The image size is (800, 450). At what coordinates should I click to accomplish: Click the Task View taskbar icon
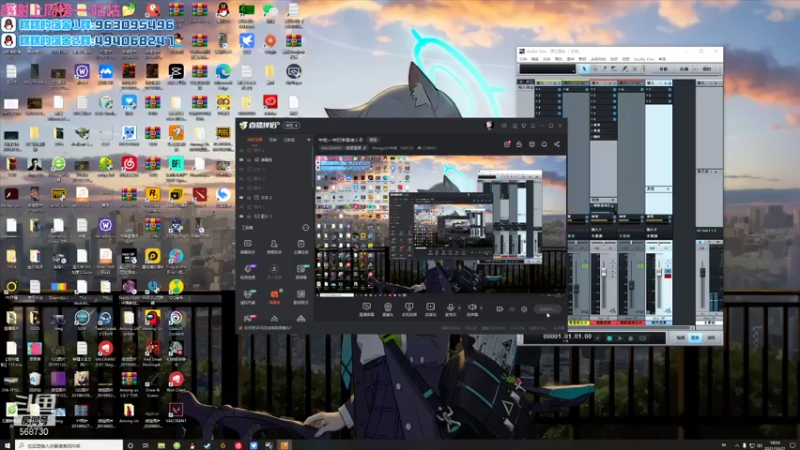coord(145,445)
